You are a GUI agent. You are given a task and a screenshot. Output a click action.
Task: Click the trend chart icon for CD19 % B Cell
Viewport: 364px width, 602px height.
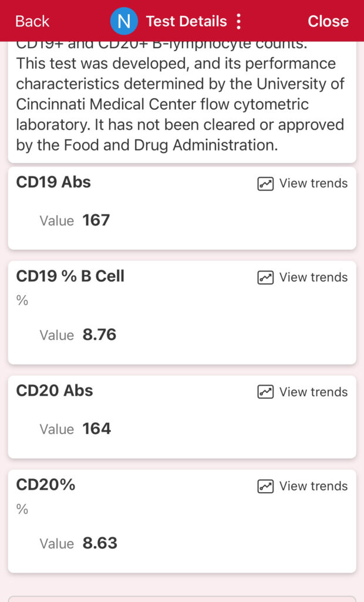(x=265, y=277)
